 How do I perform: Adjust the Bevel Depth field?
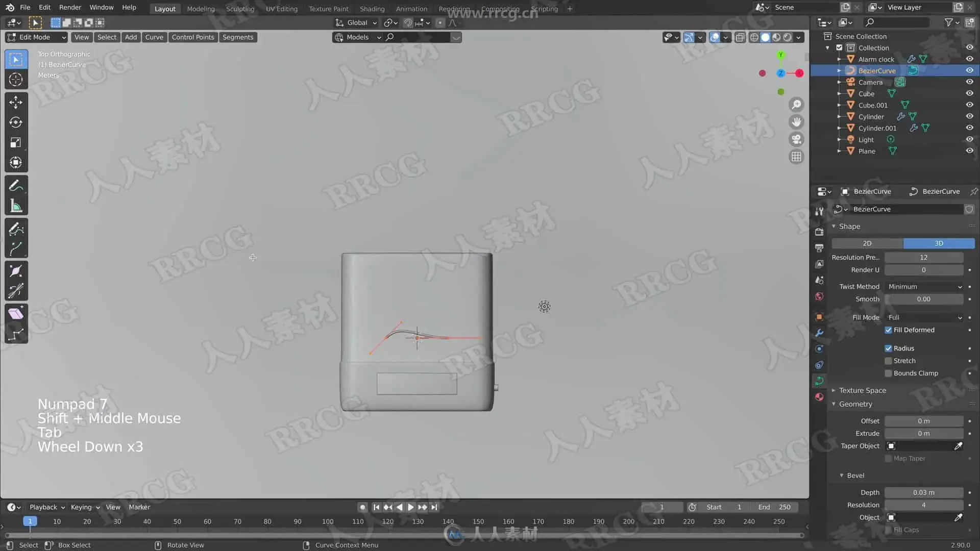point(923,492)
